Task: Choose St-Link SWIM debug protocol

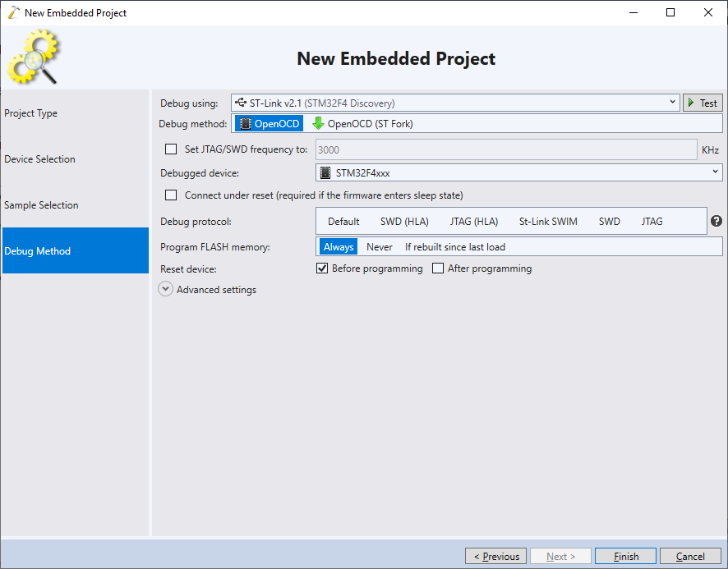Action: 548,222
